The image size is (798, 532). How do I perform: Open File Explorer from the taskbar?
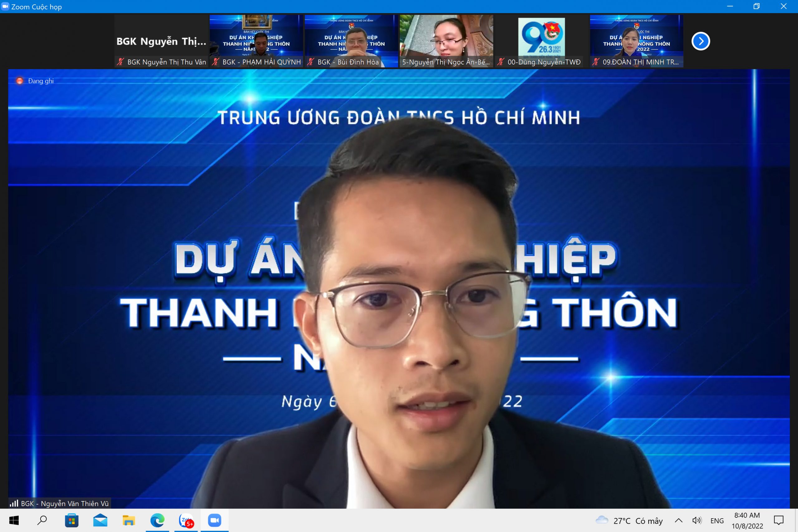[129, 520]
